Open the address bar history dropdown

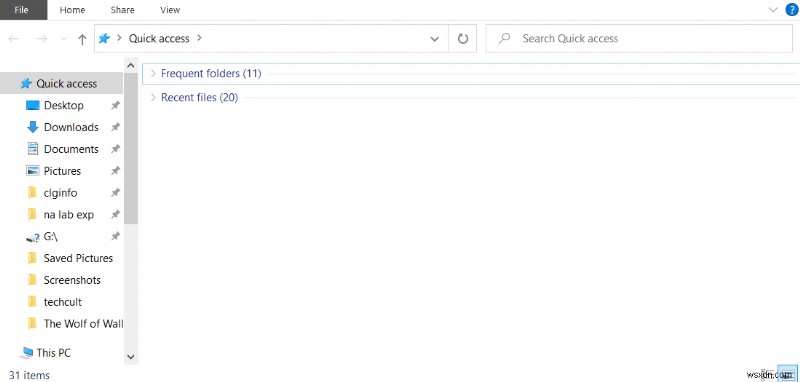point(435,39)
